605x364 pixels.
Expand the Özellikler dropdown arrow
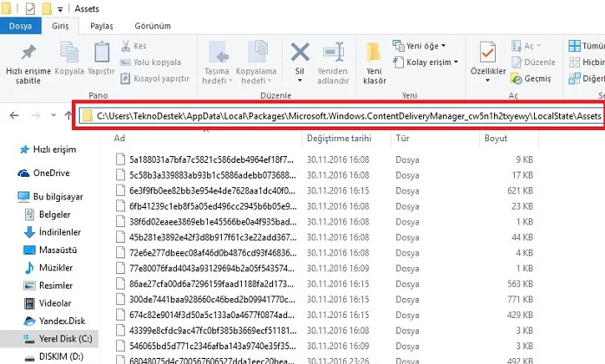click(x=488, y=81)
